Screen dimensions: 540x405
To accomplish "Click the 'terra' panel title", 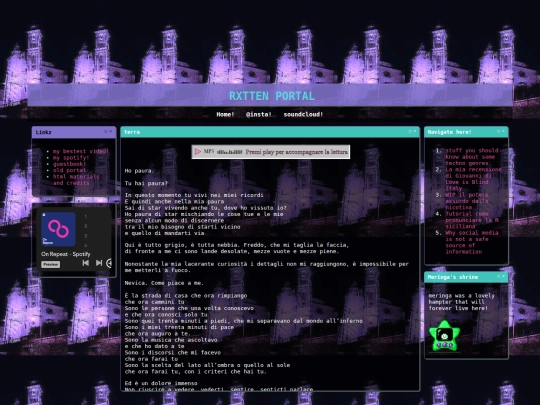I will point(132,132).
